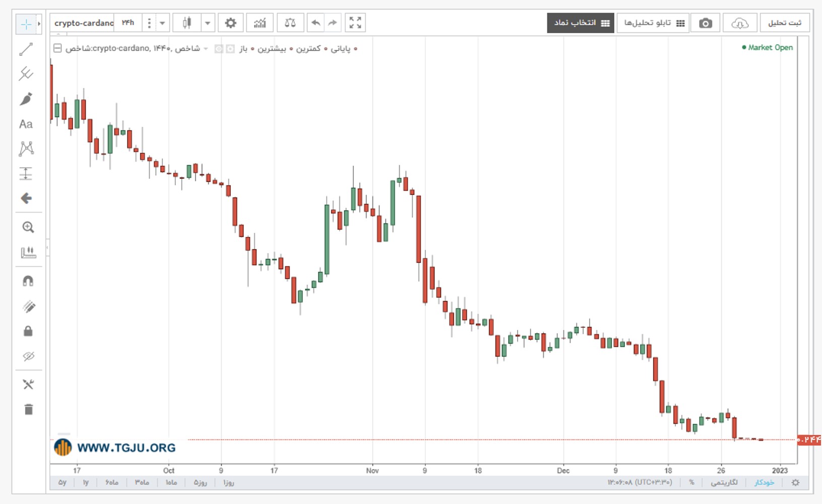Click the انتخاب نماد button
The image size is (822, 504).
click(581, 23)
